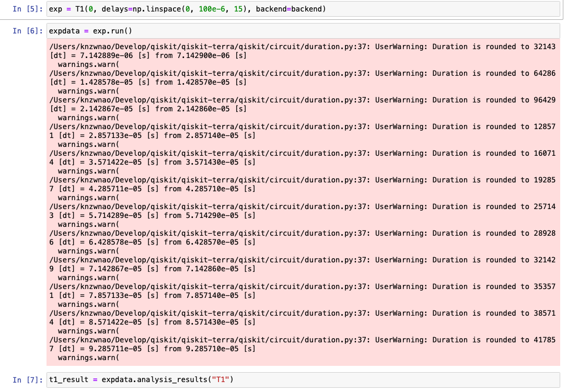Click the In [5]: cell prompt
This screenshot has width=567, height=392.
(x=28, y=9)
